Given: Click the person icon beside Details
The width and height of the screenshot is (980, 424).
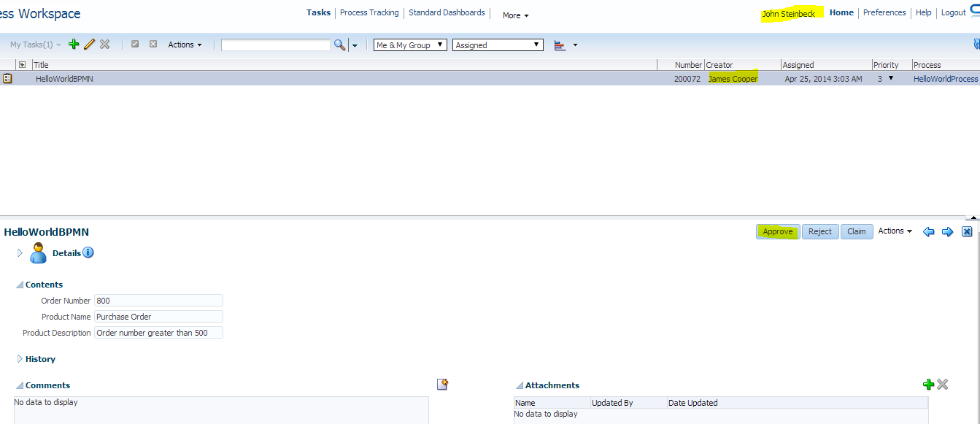Looking at the screenshot, I should pos(39,253).
